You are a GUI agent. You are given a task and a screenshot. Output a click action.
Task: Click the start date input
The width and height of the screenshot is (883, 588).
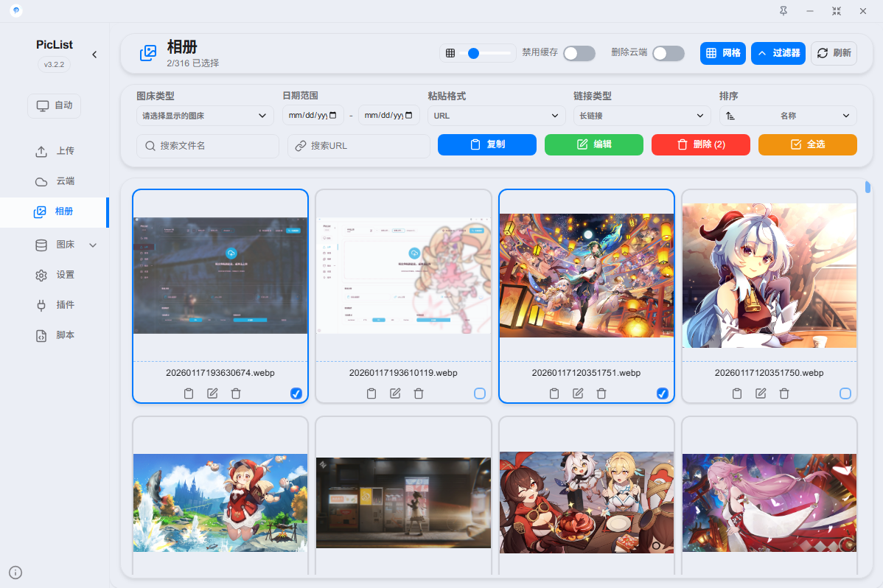(x=313, y=116)
